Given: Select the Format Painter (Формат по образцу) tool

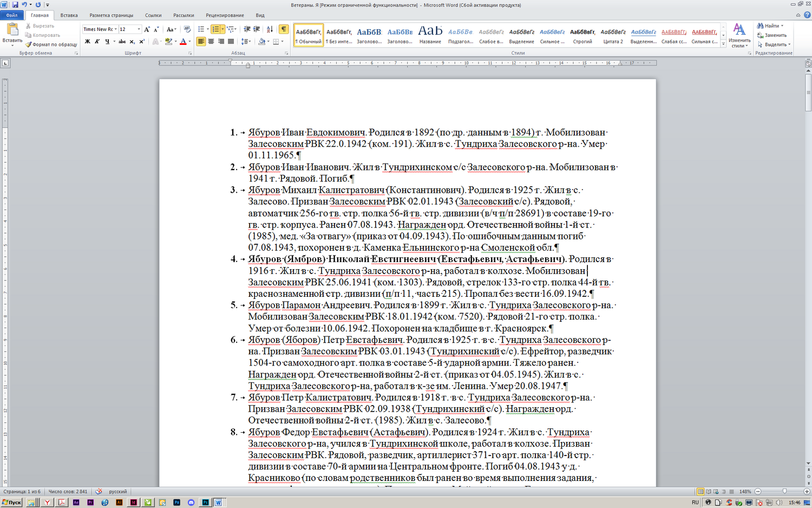Looking at the screenshot, I should 51,44.
